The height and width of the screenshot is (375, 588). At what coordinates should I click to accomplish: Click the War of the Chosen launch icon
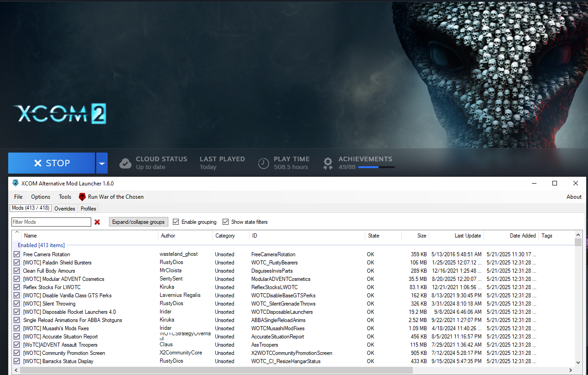82,197
